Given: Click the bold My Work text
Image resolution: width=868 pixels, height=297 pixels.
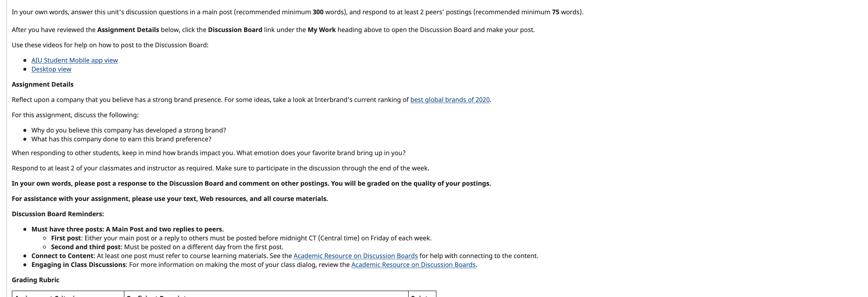Looking at the screenshot, I should [321, 30].
